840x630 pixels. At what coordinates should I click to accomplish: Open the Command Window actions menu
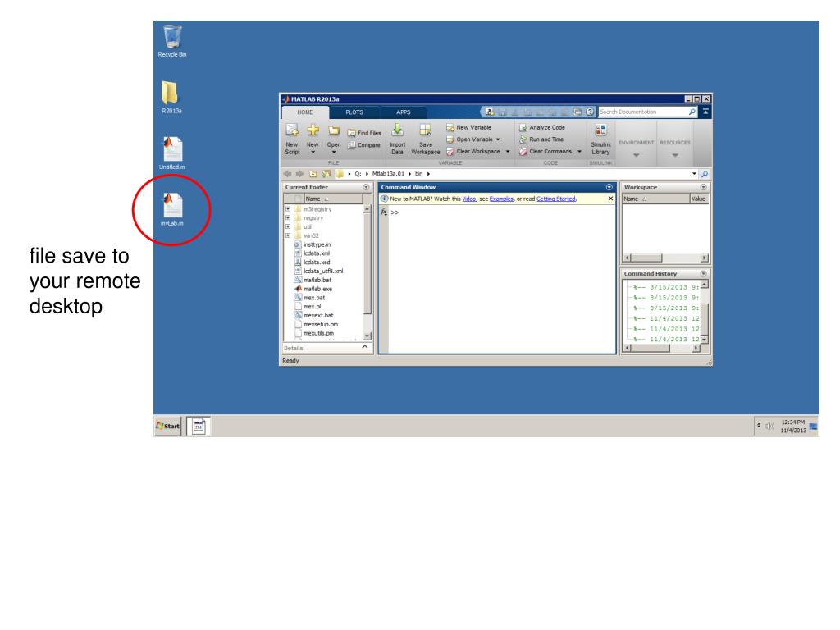(x=609, y=188)
